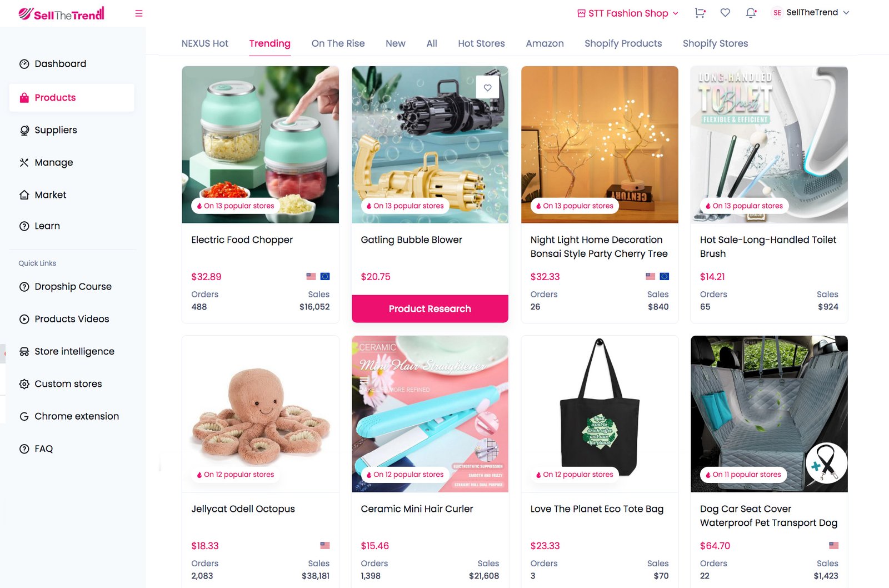Open the Dropship Course quick link
This screenshot has height=588, width=889.
72,287
